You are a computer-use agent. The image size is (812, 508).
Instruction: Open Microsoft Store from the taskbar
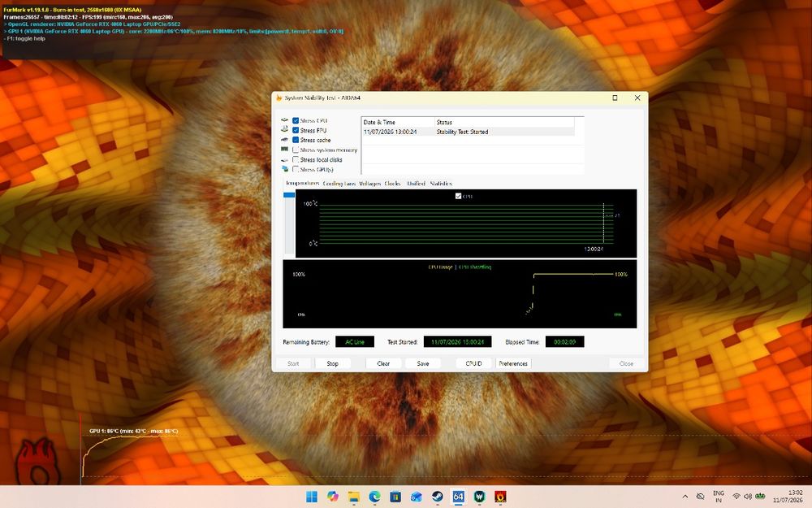coord(395,497)
